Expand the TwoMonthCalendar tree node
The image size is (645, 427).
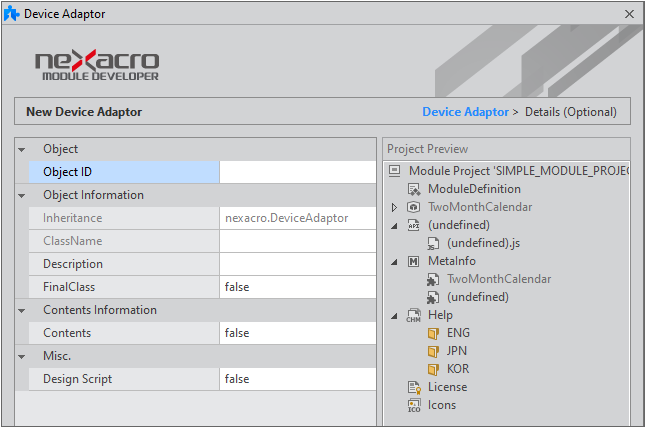(394, 207)
